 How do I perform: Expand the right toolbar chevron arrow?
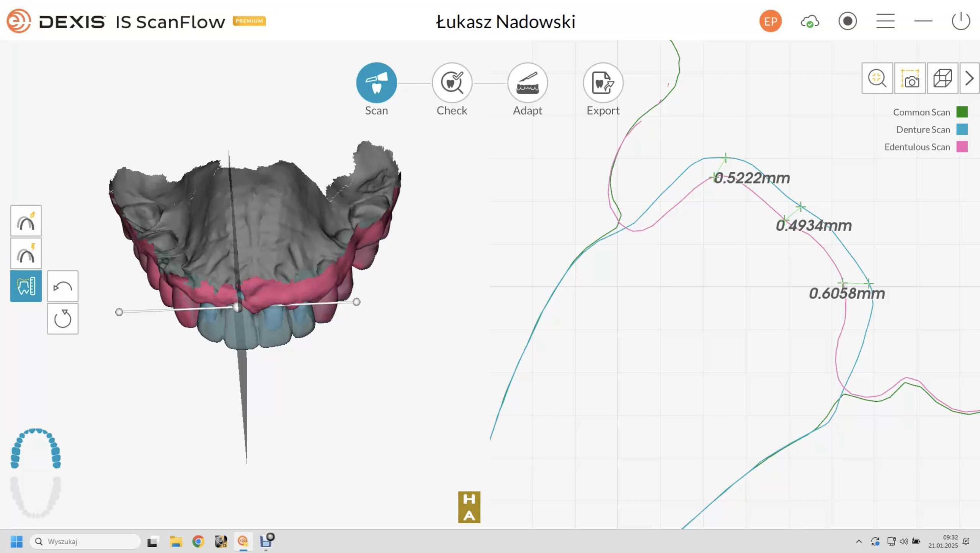(969, 78)
